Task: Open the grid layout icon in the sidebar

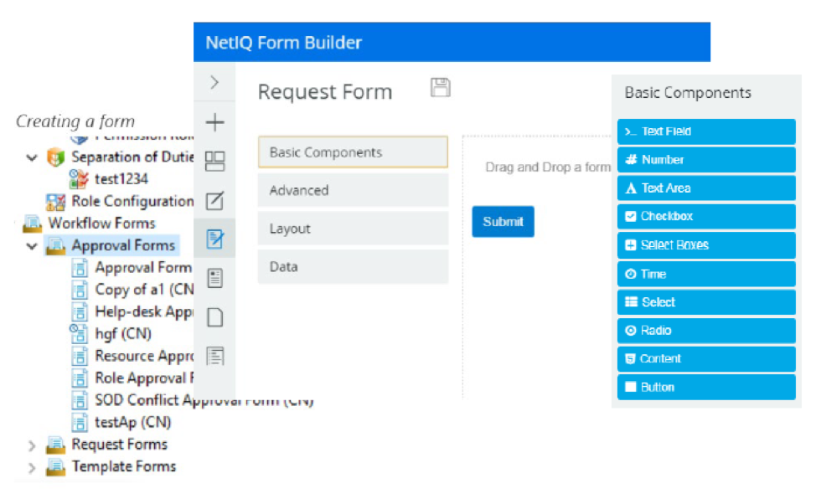Action: [x=215, y=162]
